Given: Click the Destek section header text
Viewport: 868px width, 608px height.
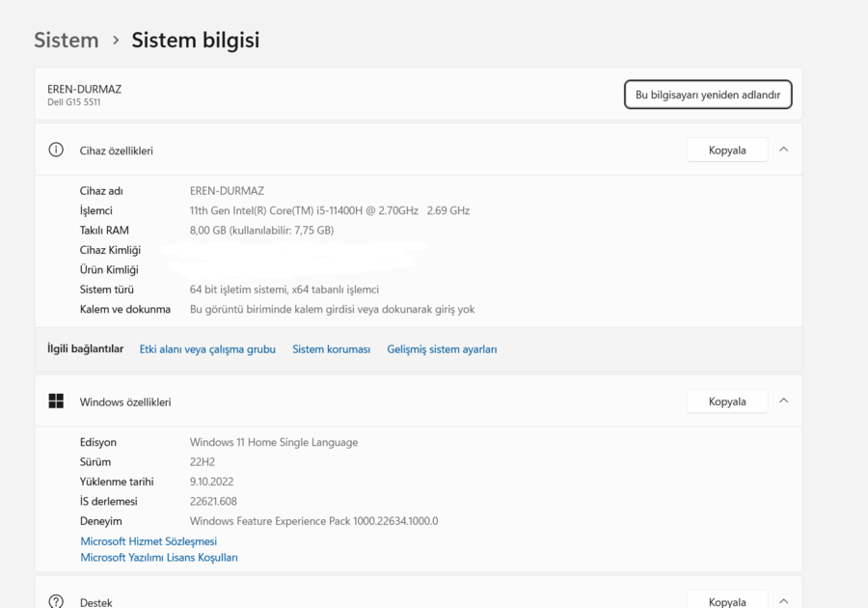Looking at the screenshot, I should 95,602.
